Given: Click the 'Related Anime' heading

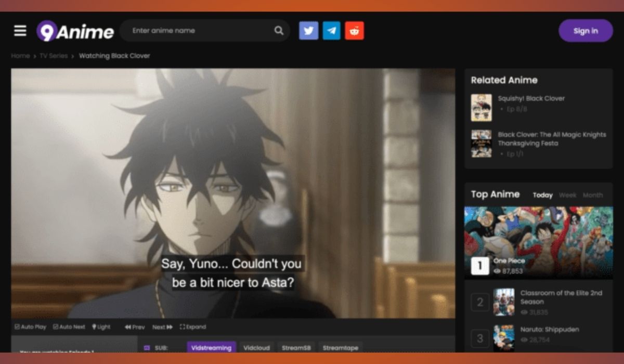Looking at the screenshot, I should point(504,80).
